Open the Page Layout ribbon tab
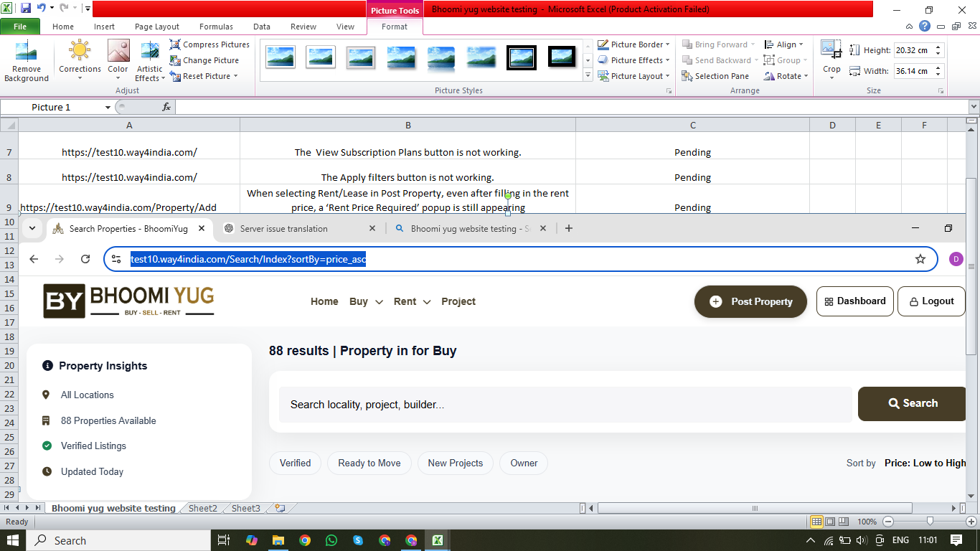Image resolution: width=980 pixels, height=551 pixels. click(x=157, y=27)
